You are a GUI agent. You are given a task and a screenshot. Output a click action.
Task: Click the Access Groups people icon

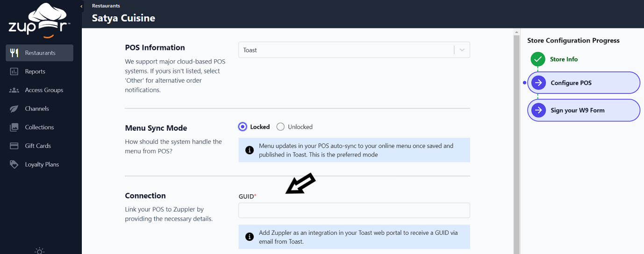pos(14,90)
